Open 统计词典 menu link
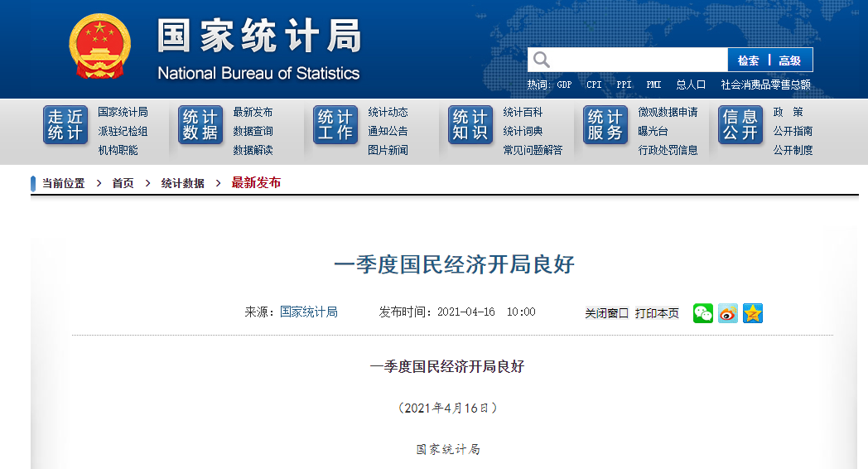This screenshot has height=469, width=868. coord(523,131)
